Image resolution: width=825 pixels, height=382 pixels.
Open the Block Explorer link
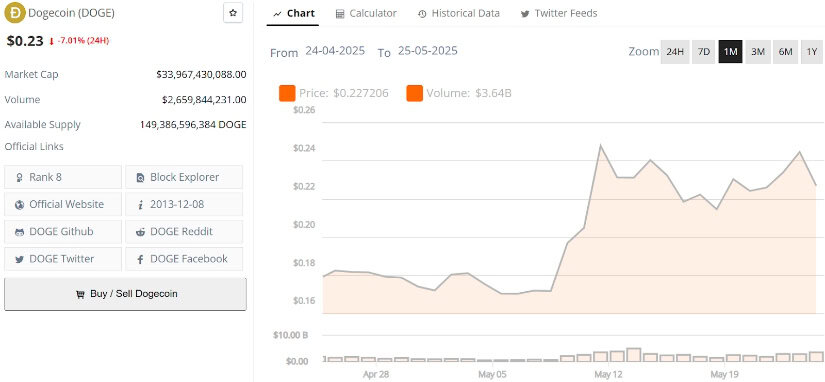184,177
